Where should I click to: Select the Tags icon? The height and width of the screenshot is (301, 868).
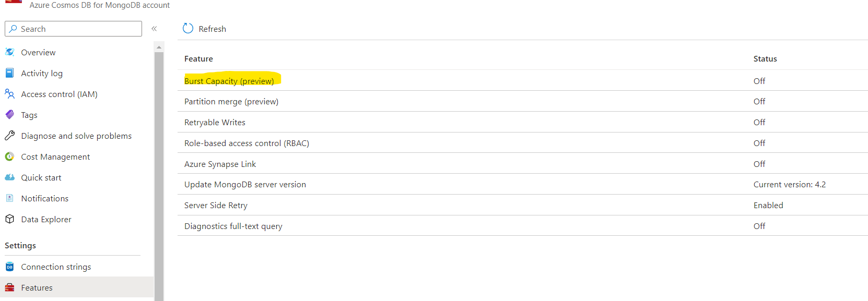point(9,115)
